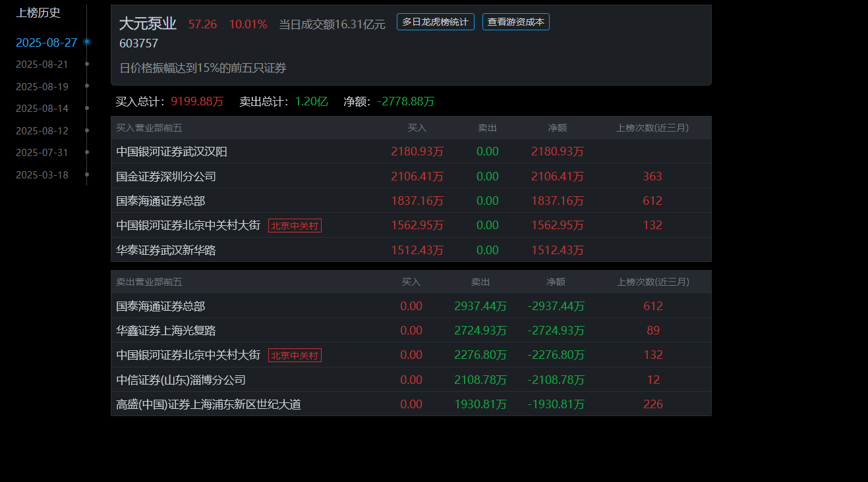Click buy amount 2106.41万 for 国金证券

[417, 176]
